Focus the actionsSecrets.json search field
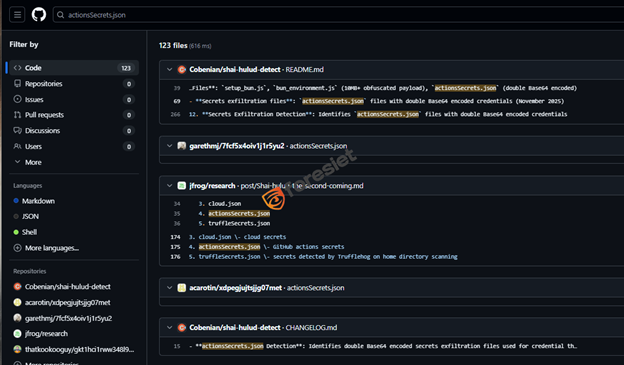624x365 pixels. [x=338, y=15]
